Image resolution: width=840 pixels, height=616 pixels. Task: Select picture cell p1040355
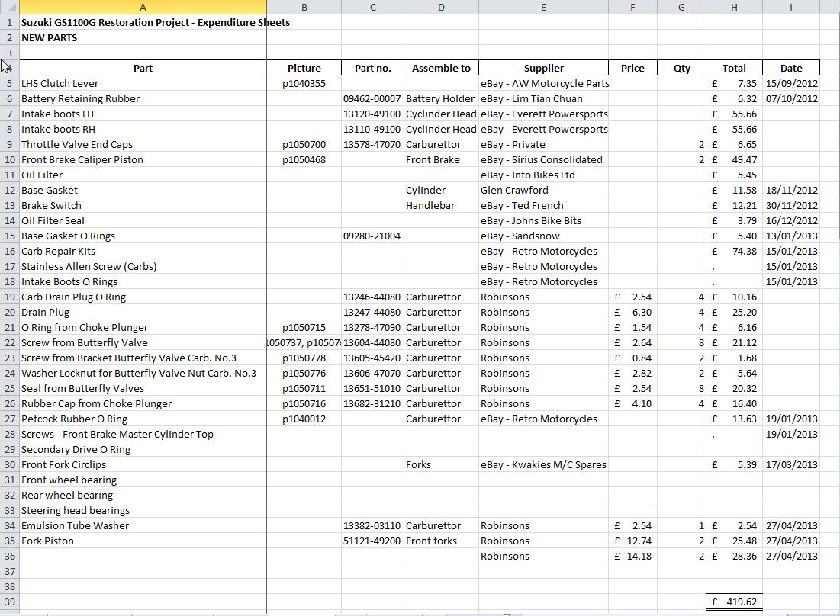pyautogui.click(x=304, y=84)
